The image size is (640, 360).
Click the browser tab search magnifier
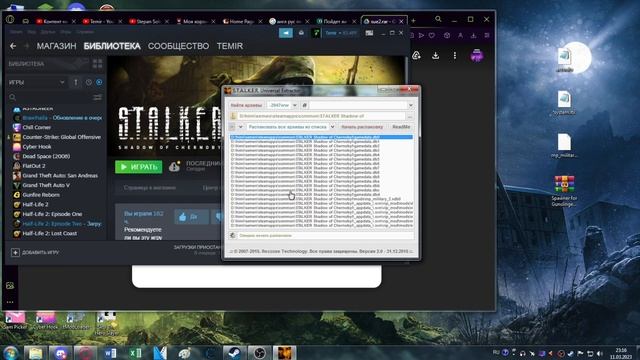pos(438,19)
